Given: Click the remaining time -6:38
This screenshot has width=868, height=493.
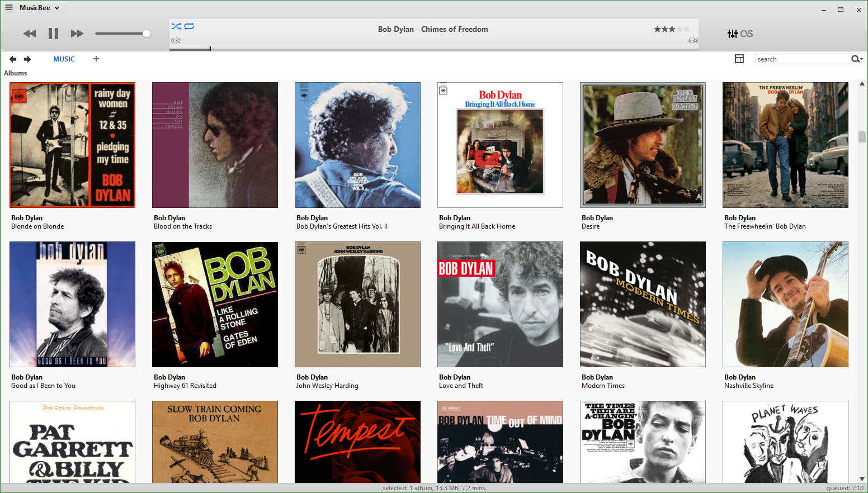Looking at the screenshot, I should click(x=692, y=41).
